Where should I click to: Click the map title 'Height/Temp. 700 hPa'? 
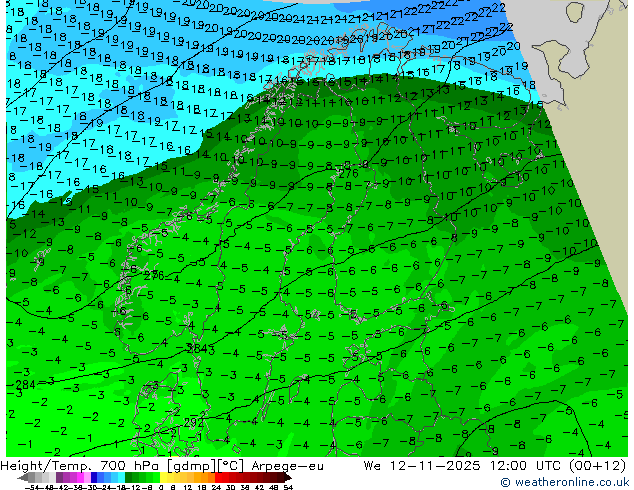[x=81, y=466]
